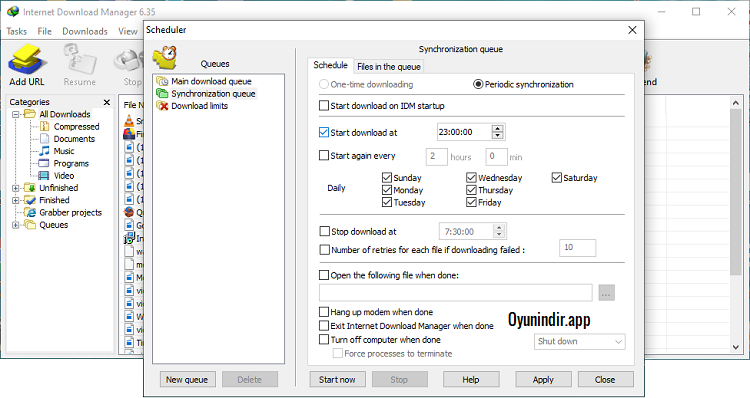Expand Finished tree node
This screenshot has height=398, width=750.
click(x=15, y=200)
